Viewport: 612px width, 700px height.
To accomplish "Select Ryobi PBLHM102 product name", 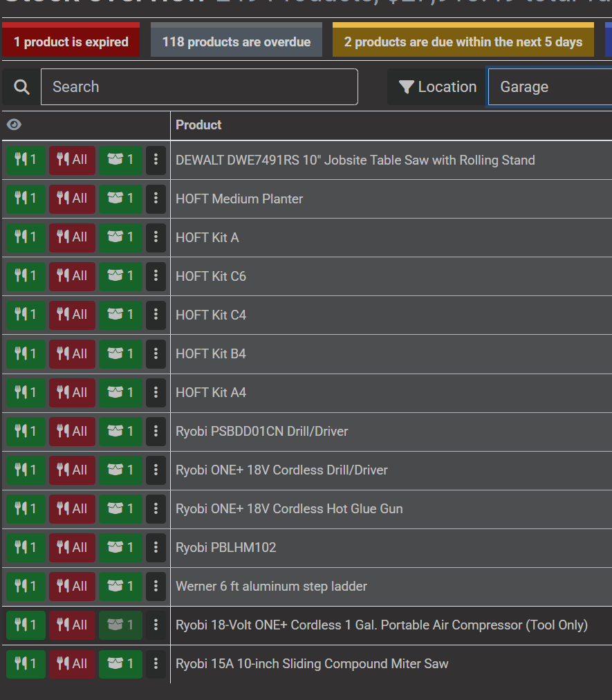I will pos(225,548).
